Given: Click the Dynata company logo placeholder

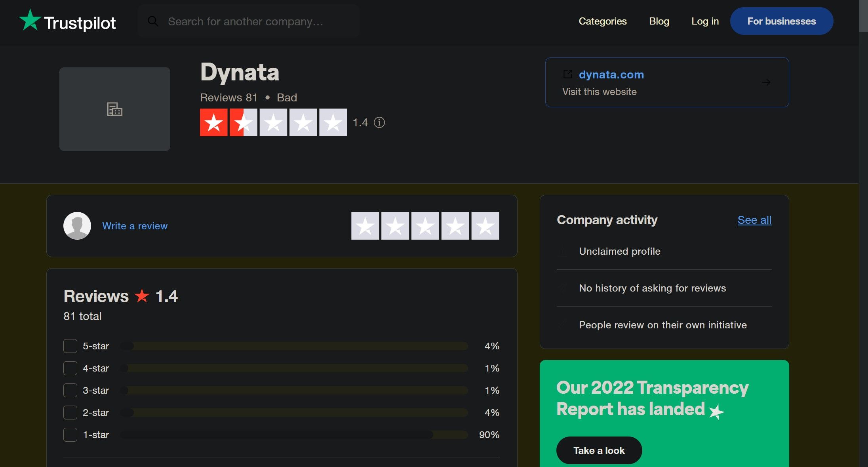Looking at the screenshot, I should click(115, 109).
